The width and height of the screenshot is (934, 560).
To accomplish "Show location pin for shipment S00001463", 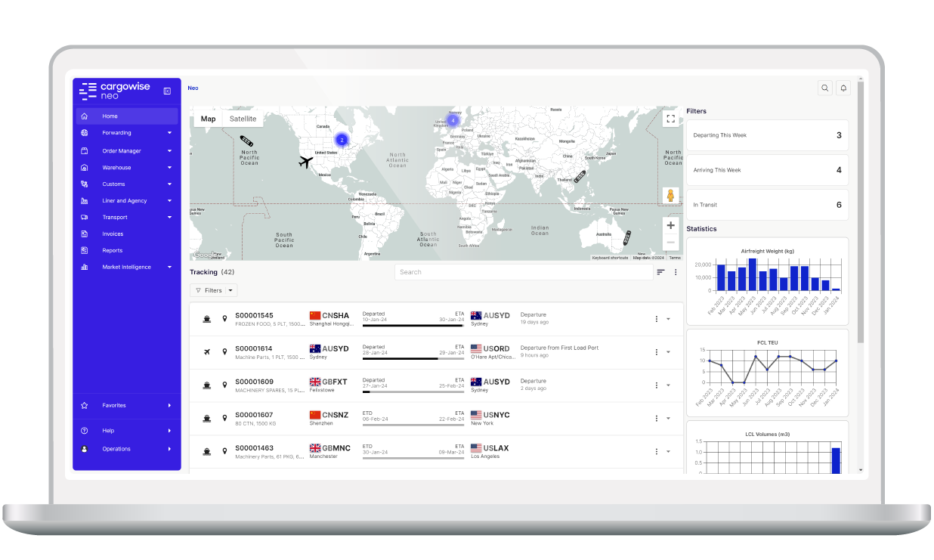I will point(224,452).
